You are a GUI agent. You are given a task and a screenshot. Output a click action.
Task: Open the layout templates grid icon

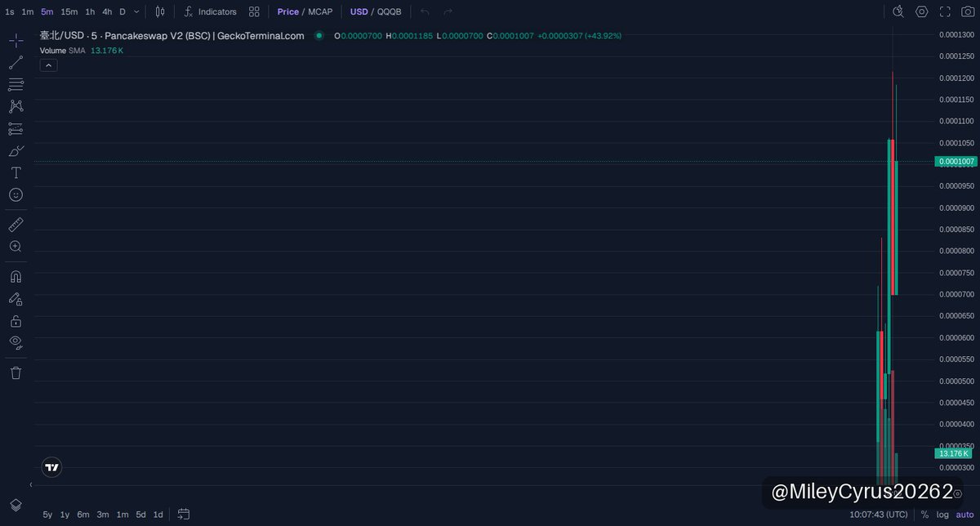point(254,11)
